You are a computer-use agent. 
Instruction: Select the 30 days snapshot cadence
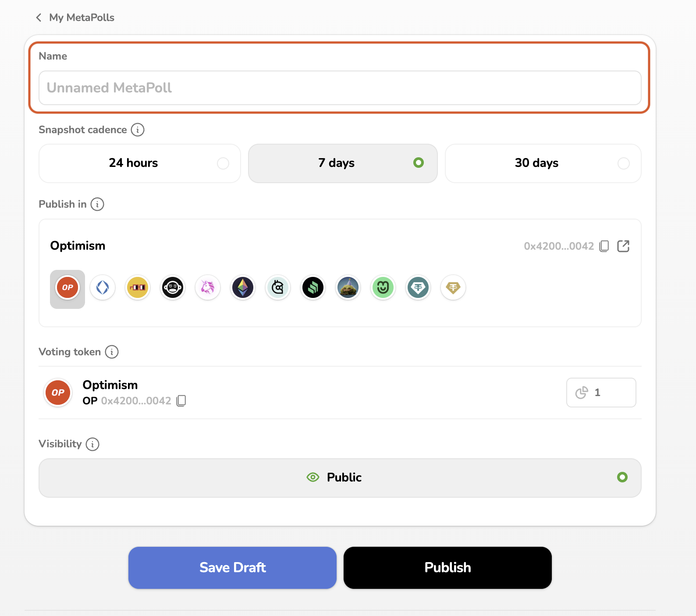coord(543,163)
